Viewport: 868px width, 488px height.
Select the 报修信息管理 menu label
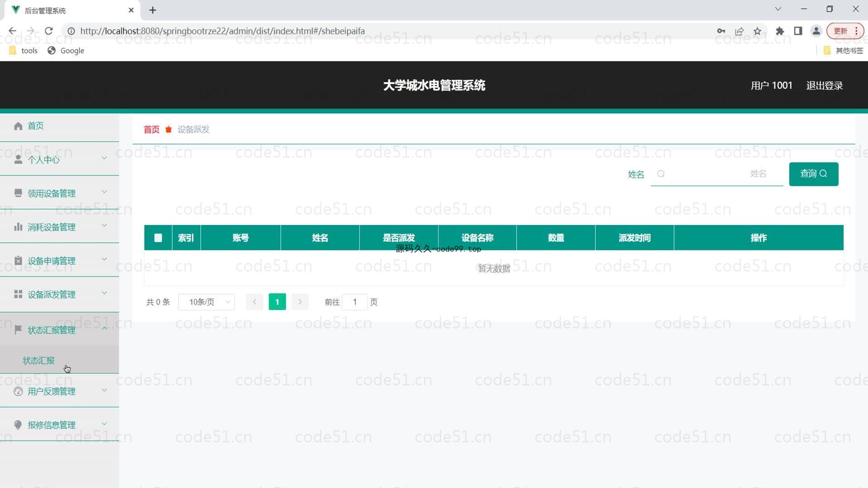(x=52, y=425)
